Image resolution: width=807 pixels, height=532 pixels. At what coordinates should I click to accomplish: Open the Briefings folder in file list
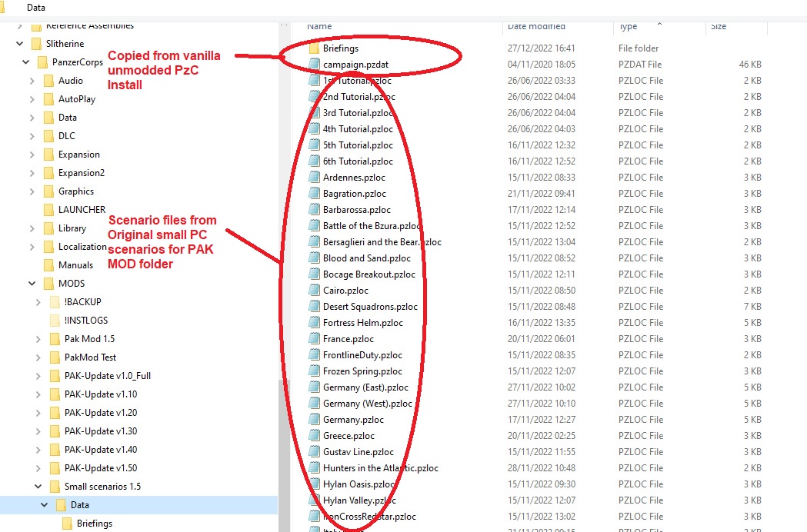(340, 48)
